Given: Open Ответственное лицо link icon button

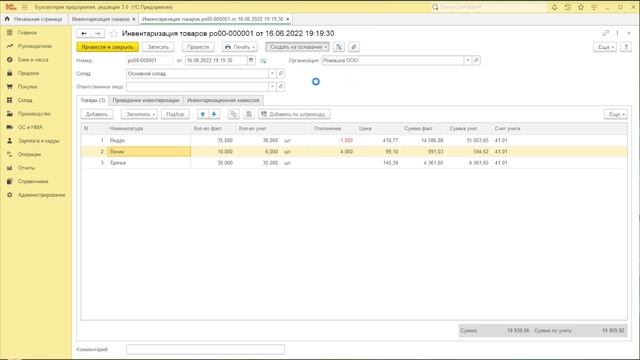Looking at the screenshot, I should pyautogui.click(x=280, y=87).
